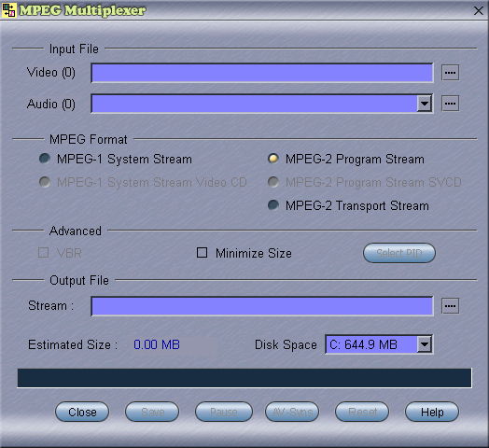Click the MPEG Multiplexer title bar app icon
The image size is (489, 448).
pos(8,10)
